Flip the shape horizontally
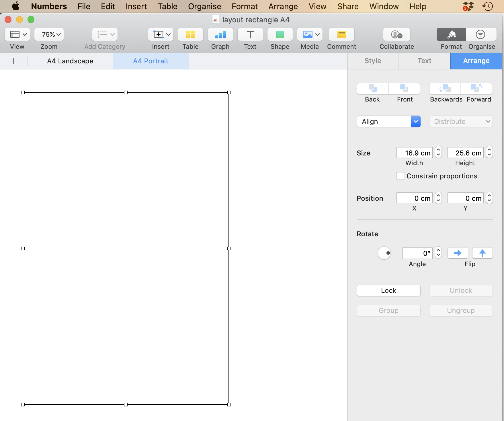The width and height of the screenshot is (504, 421). tap(458, 253)
